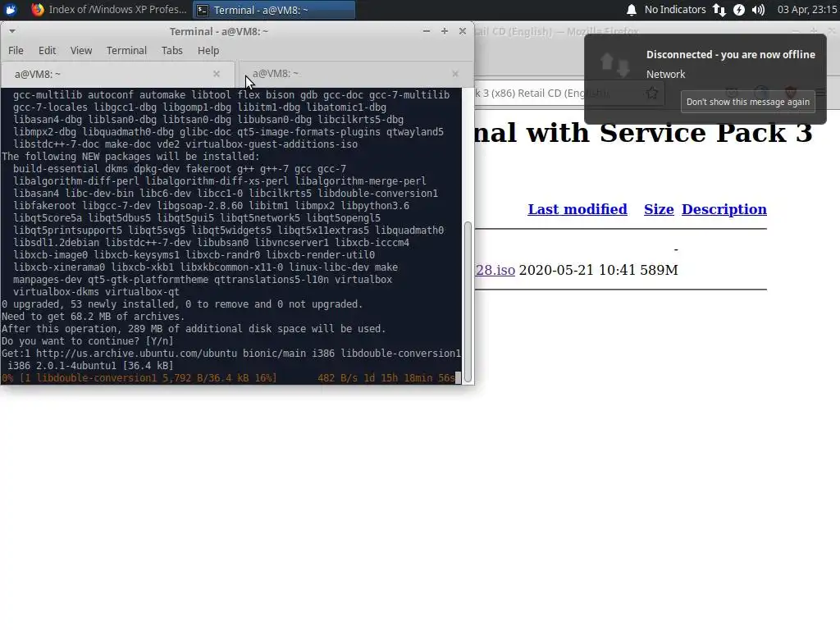The width and height of the screenshot is (840, 630).
Task: Click the 589M size value
Action: (x=659, y=270)
